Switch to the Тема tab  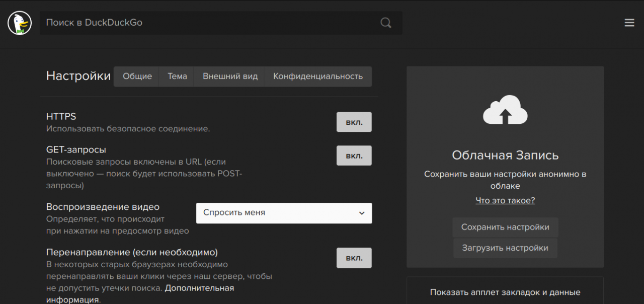tap(176, 77)
